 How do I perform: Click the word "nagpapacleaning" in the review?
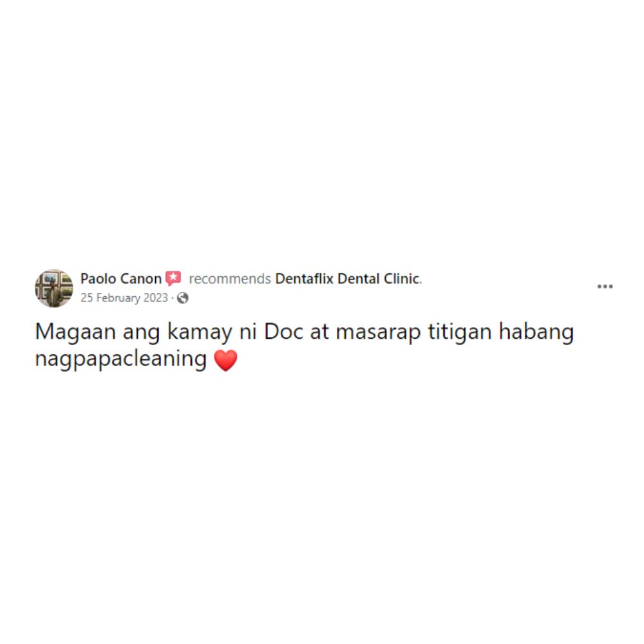click(x=121, y=359)
